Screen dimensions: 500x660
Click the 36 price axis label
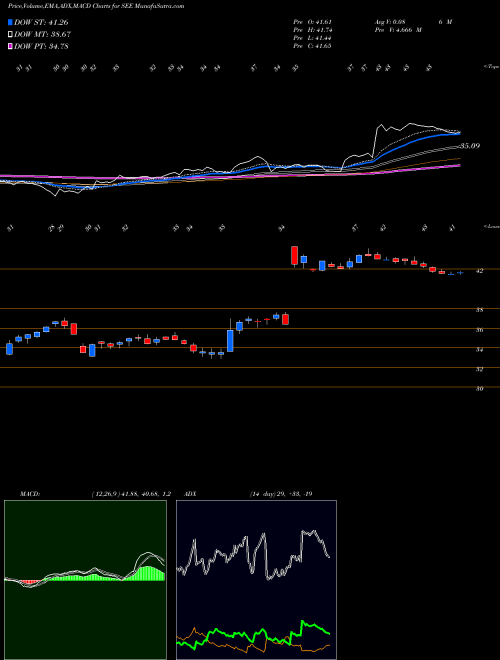click(479, 330)
